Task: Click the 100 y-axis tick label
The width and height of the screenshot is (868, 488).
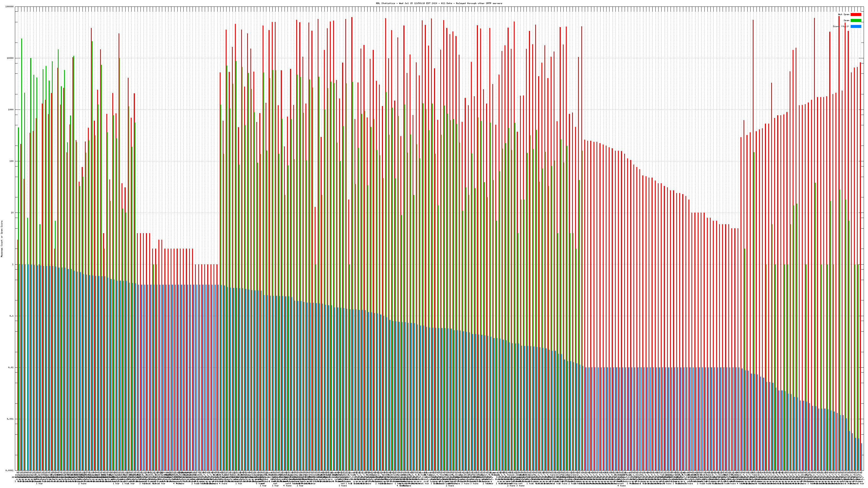Action: pos(11,161)
